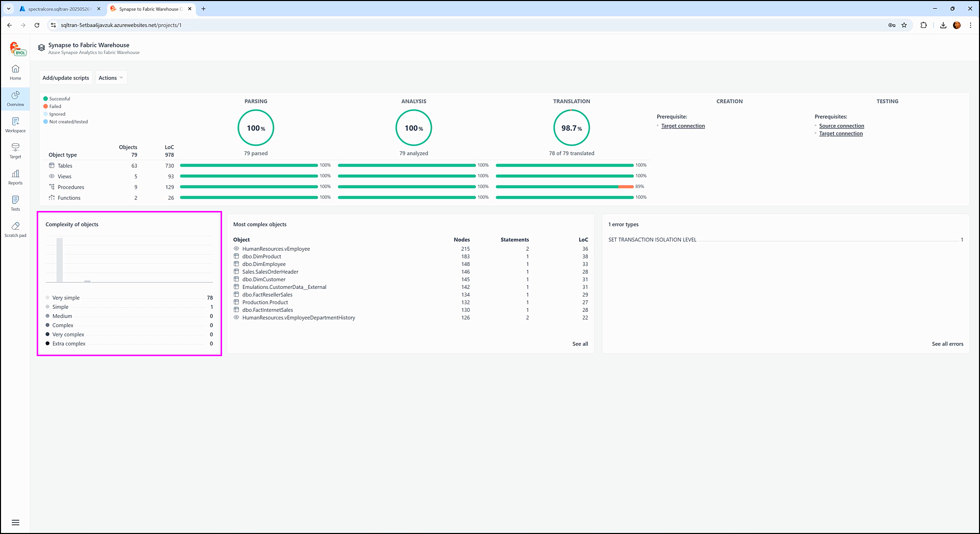Open the Reports sidebar icon
Screen dimensions: 980x534
[x=15, y=177]
